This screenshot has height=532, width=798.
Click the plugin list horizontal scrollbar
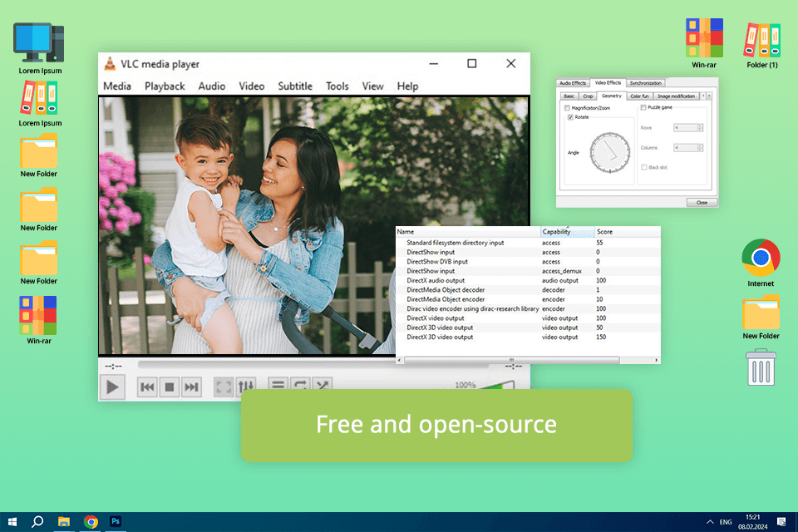(x=511, y=360)
